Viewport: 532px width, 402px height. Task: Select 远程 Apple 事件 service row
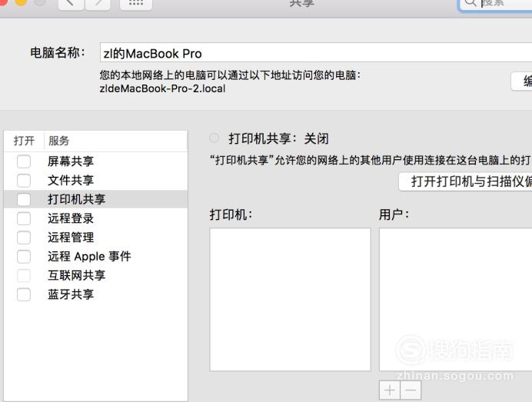[95, 256]
